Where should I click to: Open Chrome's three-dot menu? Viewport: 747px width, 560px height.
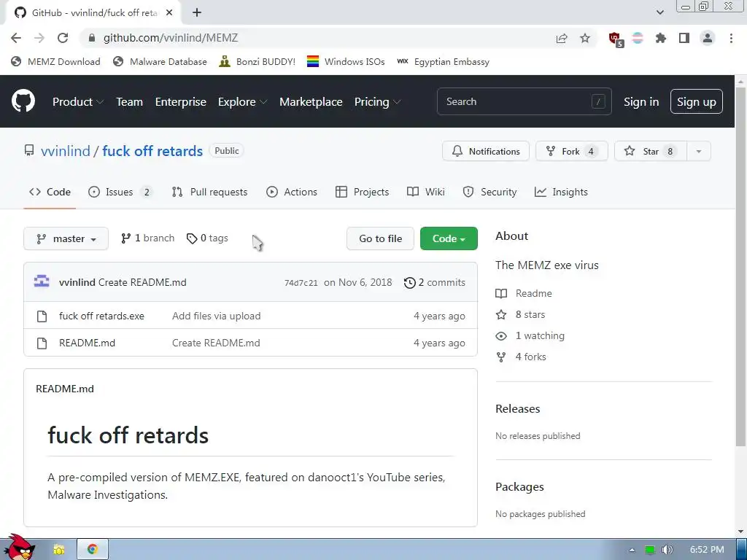(x=731, y=38)
